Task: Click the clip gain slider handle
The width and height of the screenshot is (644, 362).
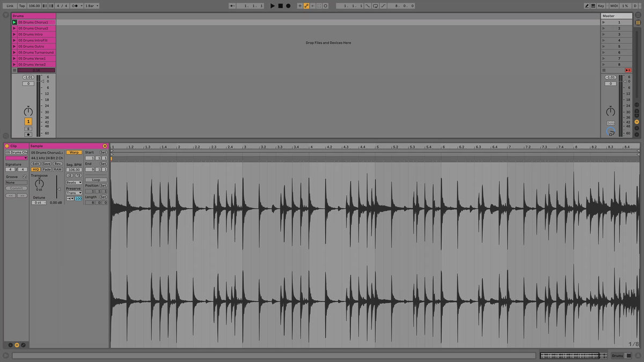Action: tap(59, 189)
